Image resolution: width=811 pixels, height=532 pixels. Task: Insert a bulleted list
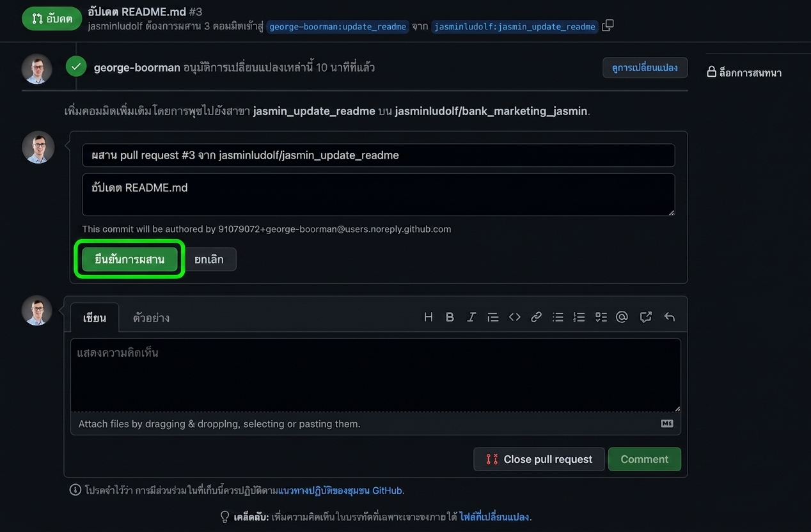coord(558,317)
